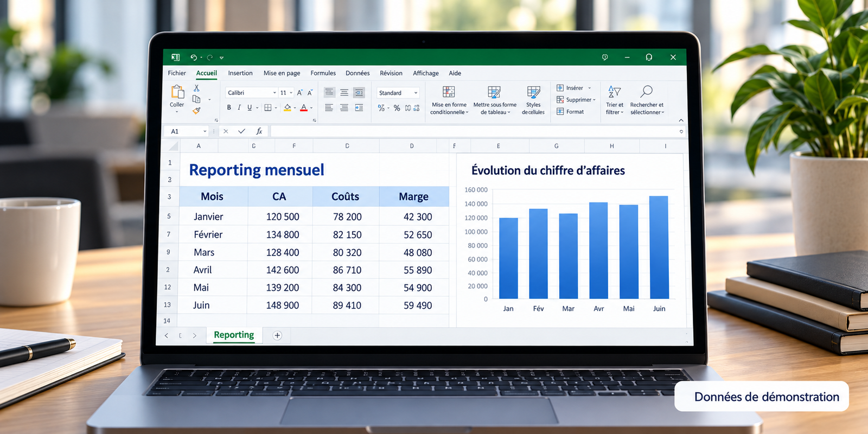Toggle wrap text in alignment group

359,93
